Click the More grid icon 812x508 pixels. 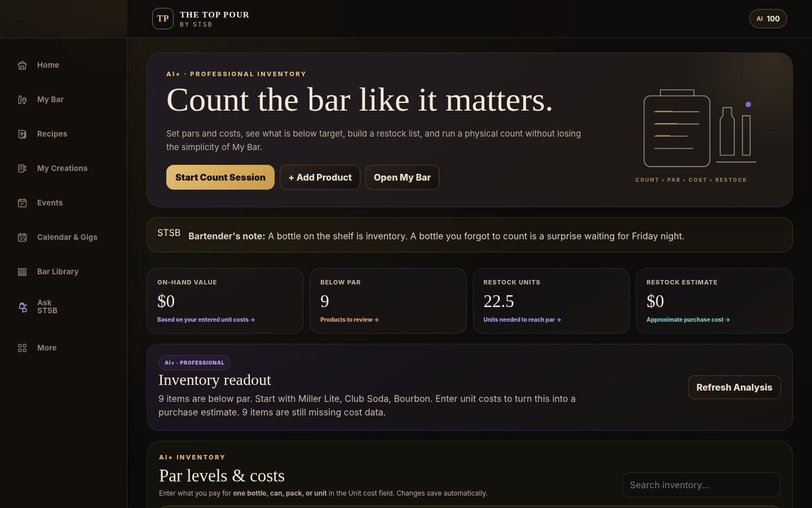tap(22, 348)
